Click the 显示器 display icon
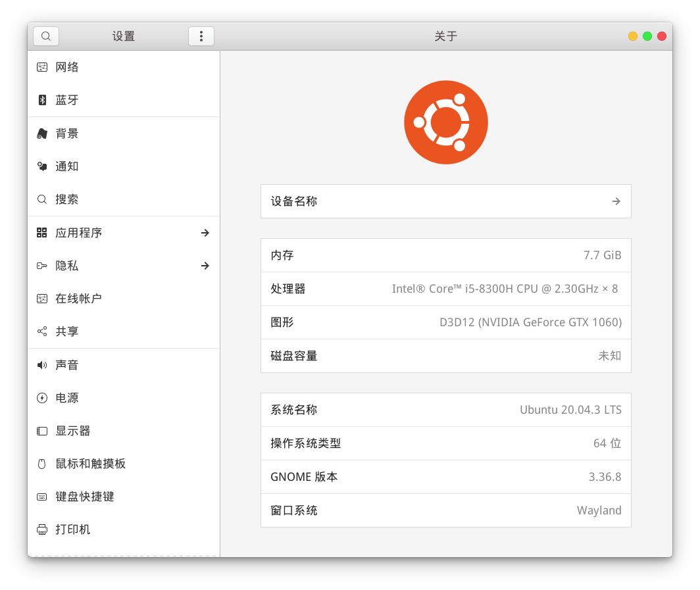Image resolution: width=700 pixels, height=590 pixels. point(42,431)
